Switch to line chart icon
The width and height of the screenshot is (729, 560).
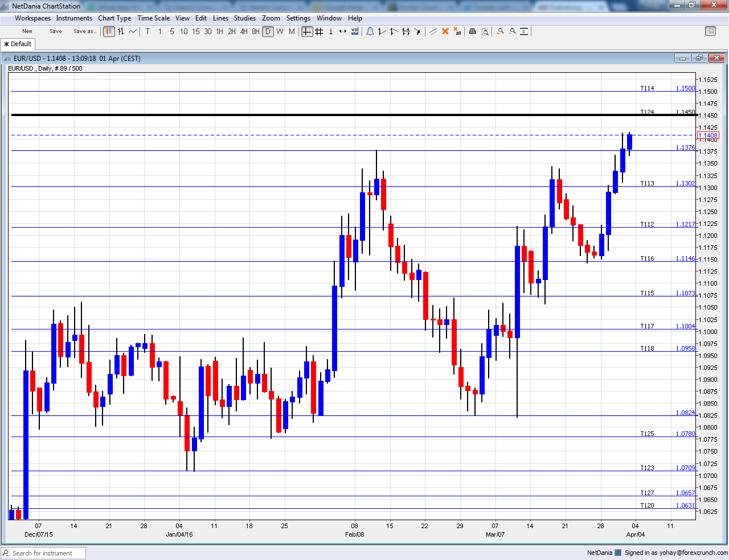(133, 31)
